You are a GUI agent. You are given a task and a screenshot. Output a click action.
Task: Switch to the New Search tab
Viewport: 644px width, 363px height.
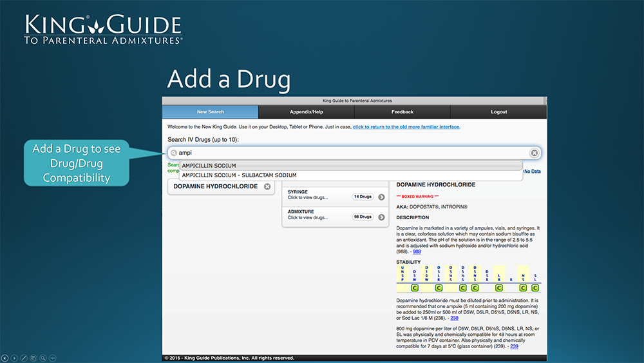click(211, 112)
